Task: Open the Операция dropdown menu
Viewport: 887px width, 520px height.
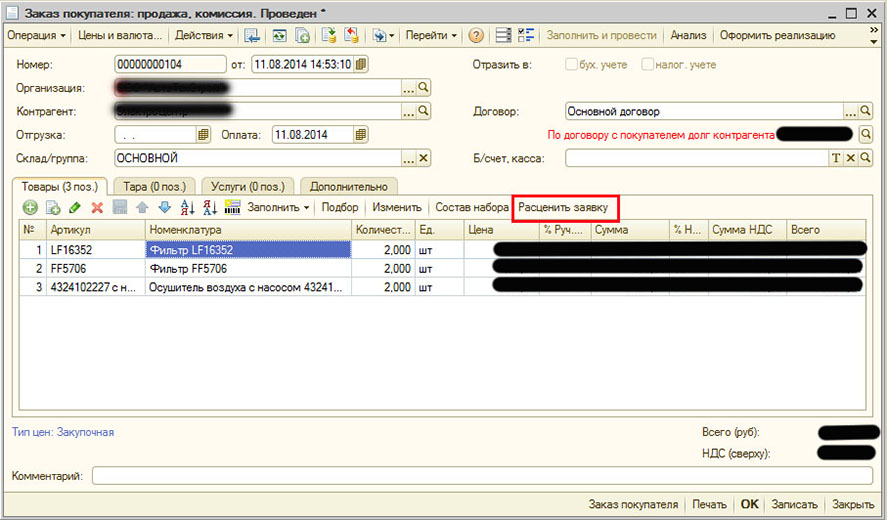Action: point(37,36)
